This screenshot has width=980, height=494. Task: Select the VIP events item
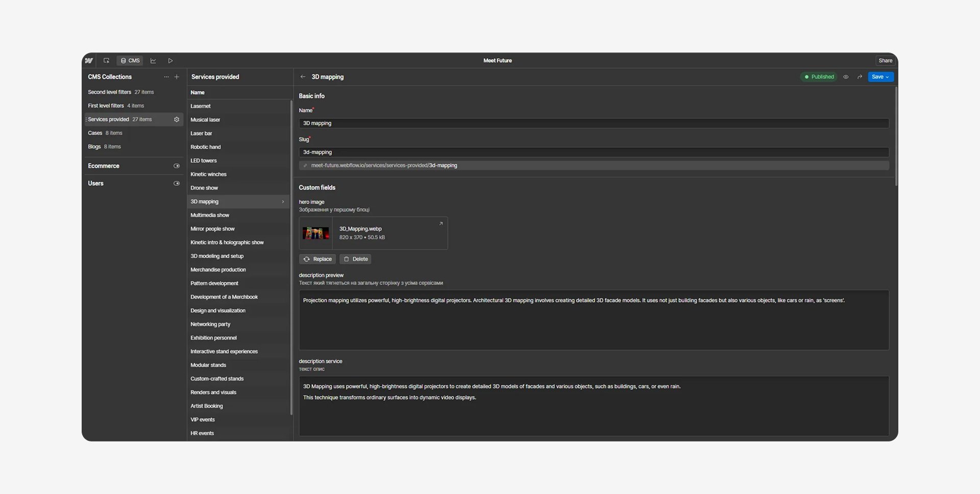[x=238, y=420]
